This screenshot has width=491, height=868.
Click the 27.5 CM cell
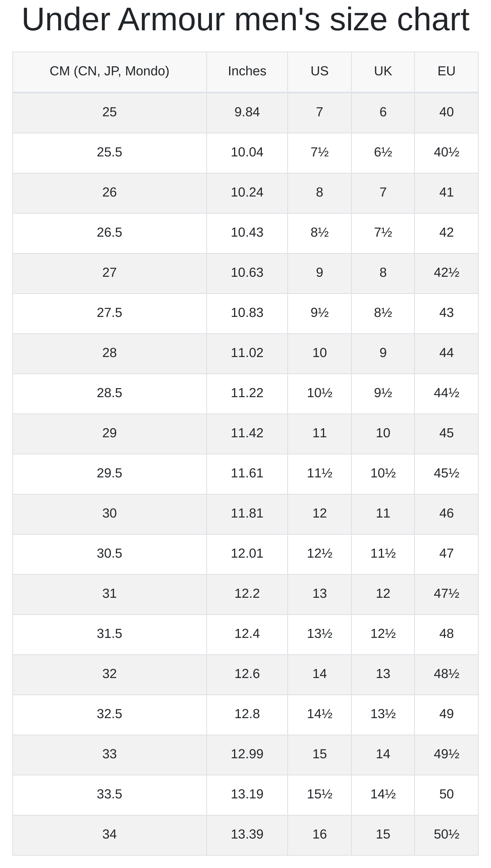pos(110,313)
